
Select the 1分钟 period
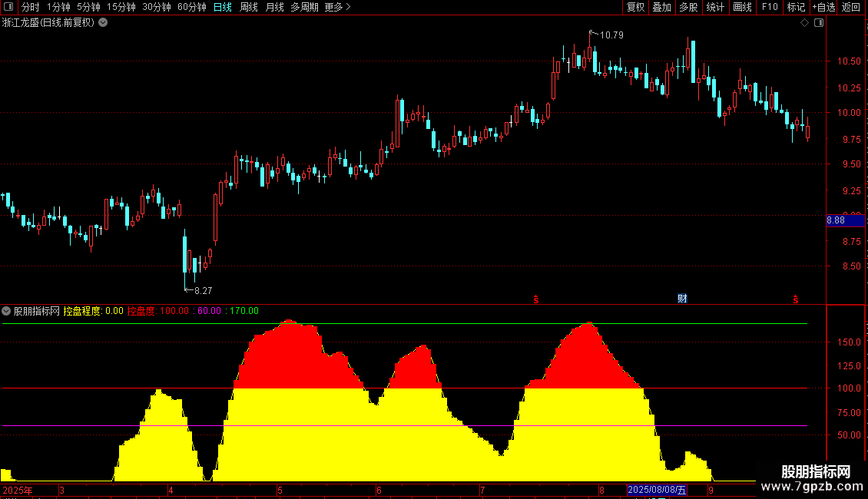coord(58,7)
